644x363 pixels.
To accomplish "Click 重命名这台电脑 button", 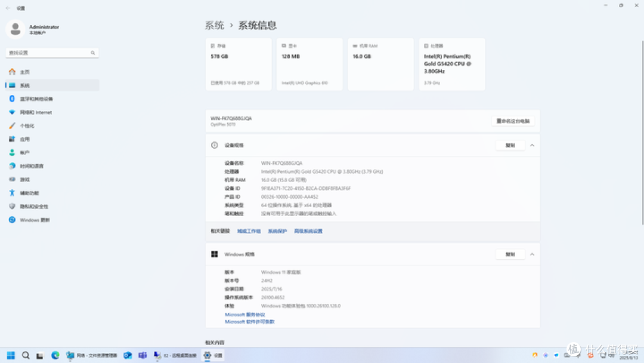I will [513, 121].
